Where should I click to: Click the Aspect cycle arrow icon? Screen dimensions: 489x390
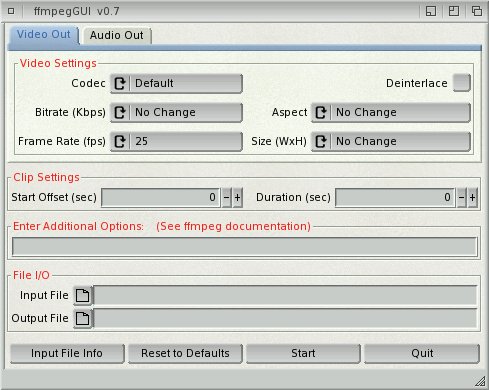coord(321,112)
